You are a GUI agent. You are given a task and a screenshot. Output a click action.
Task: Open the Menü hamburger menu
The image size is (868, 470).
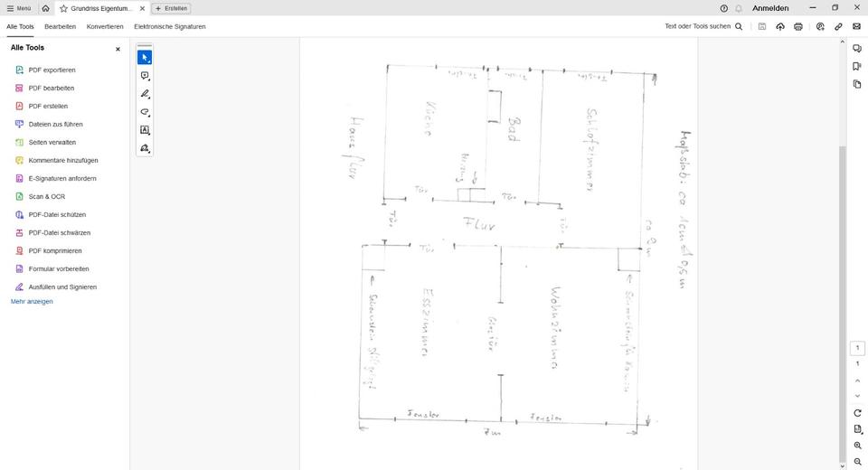click(x=18, y=8)
